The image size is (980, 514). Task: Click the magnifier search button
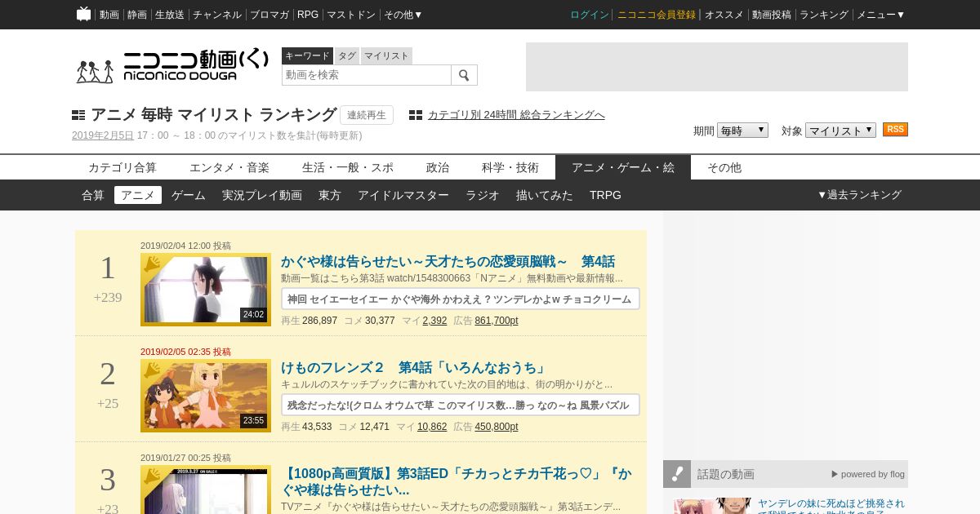pyautogui.click(x=464, y=75)
